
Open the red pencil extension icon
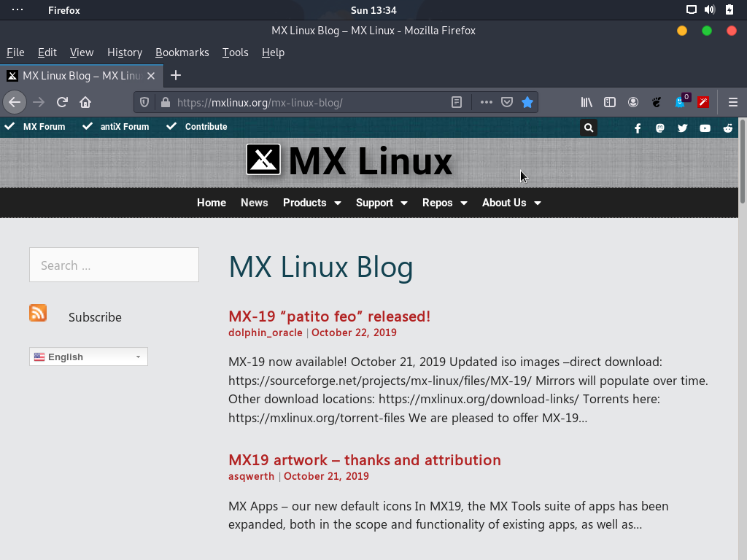[x=703, y=102]
